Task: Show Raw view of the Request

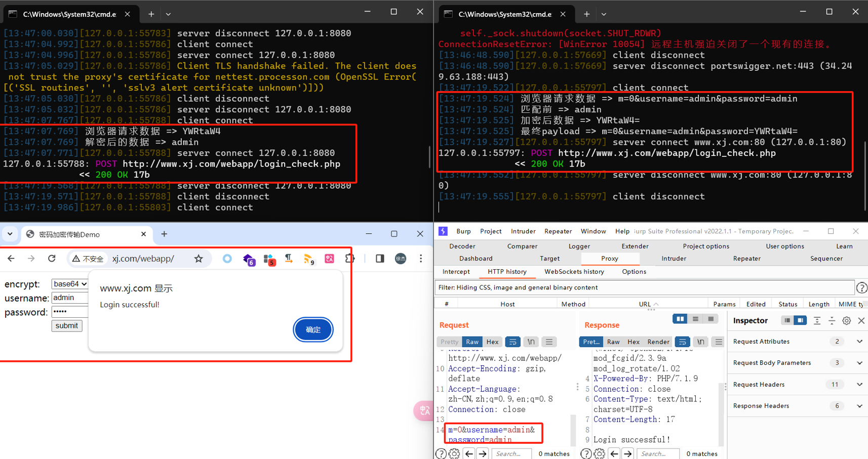Action: pos(472,342)
